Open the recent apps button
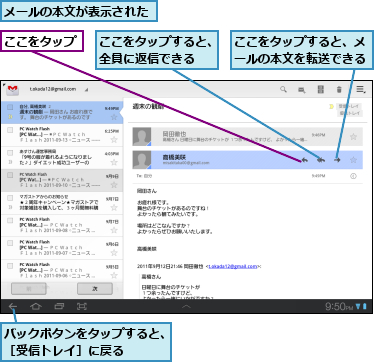This screenshot has height=362, width=374. (59, 306)
